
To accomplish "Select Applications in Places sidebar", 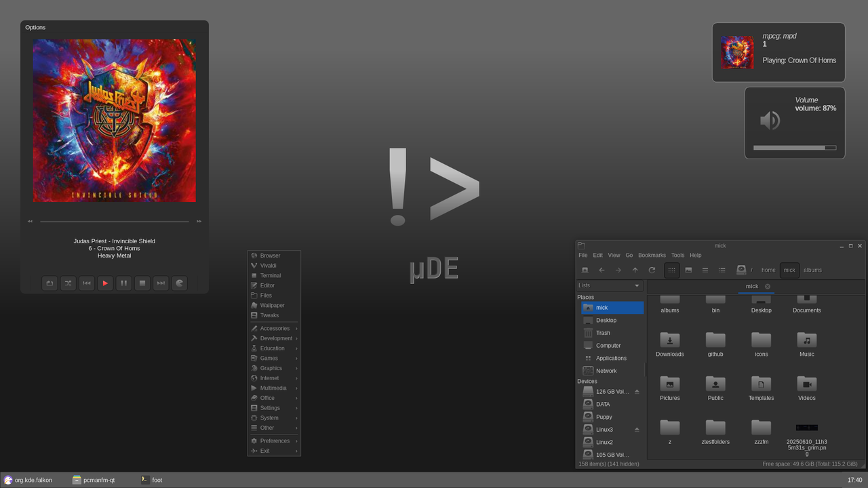I will coord(612,358).
